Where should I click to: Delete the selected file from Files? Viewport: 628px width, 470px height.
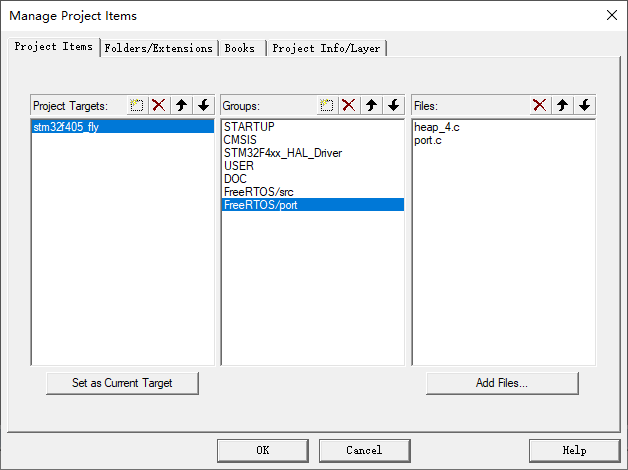click(540, 106)
